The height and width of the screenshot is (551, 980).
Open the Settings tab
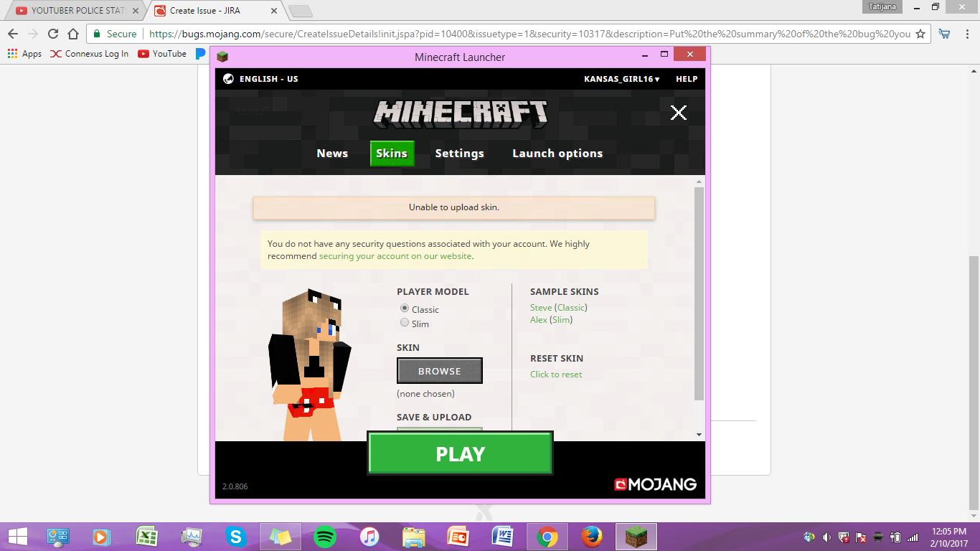(x=459, y=154)
